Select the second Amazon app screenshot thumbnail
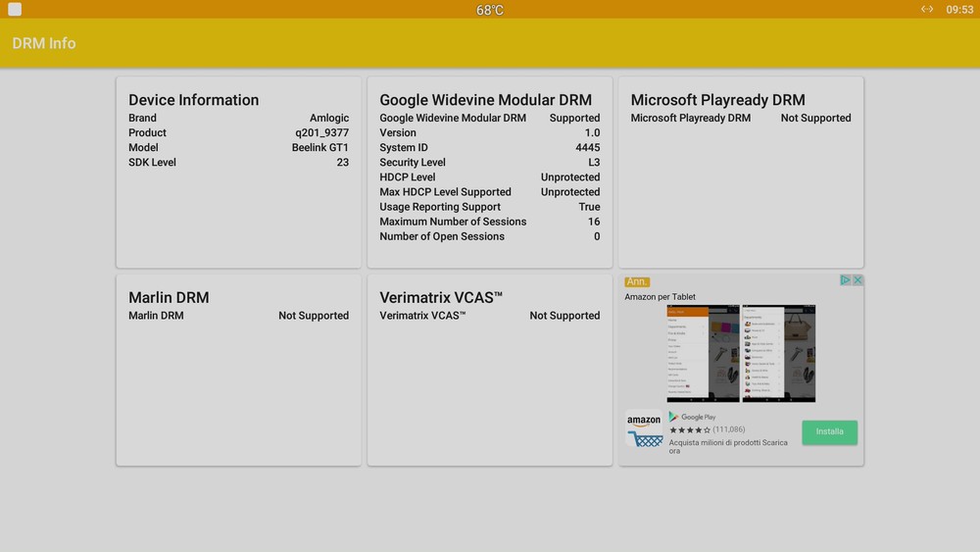980x552 pixels. pyautogui.click(x=778, y=353)
